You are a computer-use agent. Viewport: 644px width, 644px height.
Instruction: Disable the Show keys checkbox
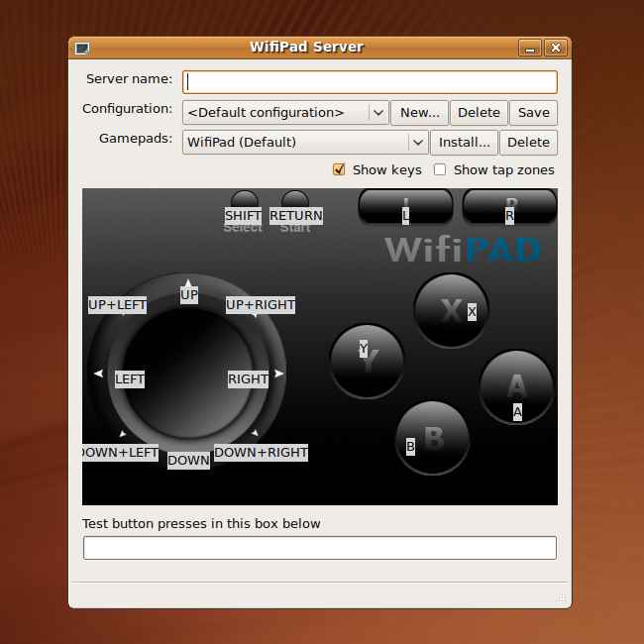coord(339,169)
